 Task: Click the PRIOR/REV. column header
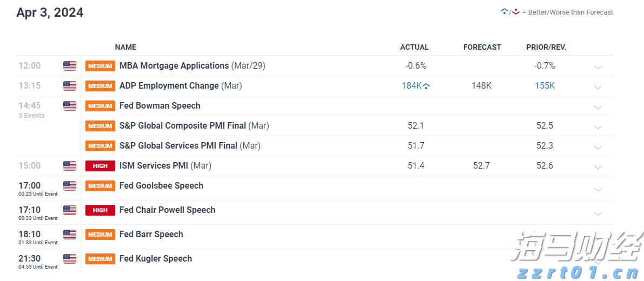[x=546, y=47]
